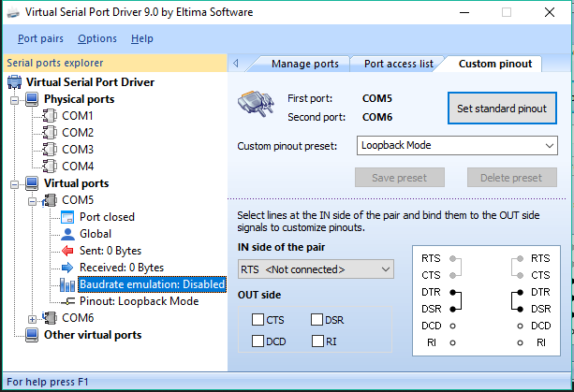Switch to the Port access list tab
Screen dimensions: 574x392
pos(398,64)
